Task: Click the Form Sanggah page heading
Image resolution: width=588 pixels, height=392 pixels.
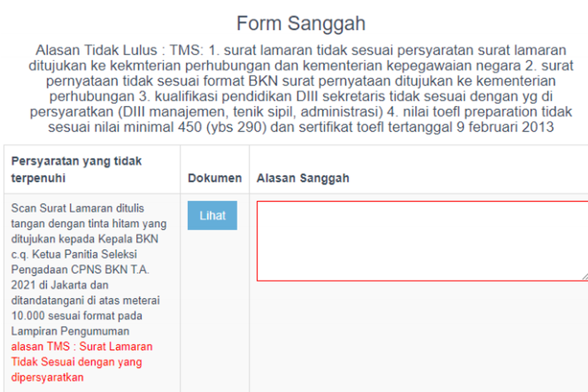Action: tap(301, 24)
